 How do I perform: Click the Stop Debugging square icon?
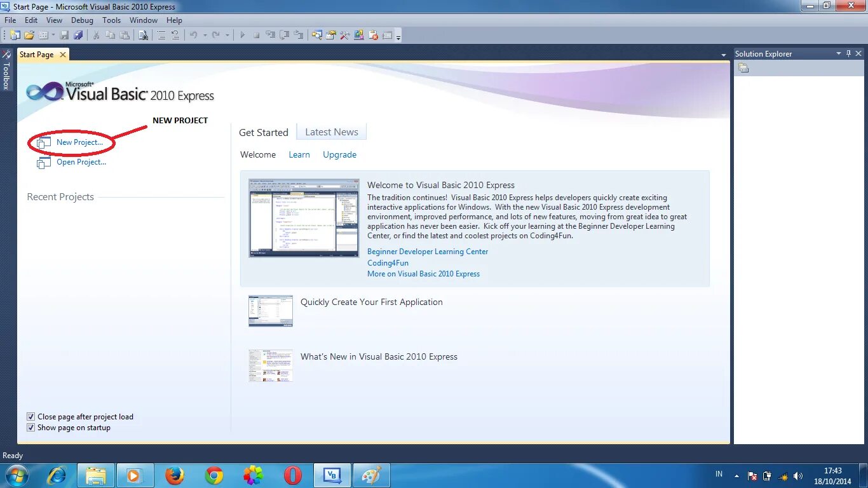(256, 35)
